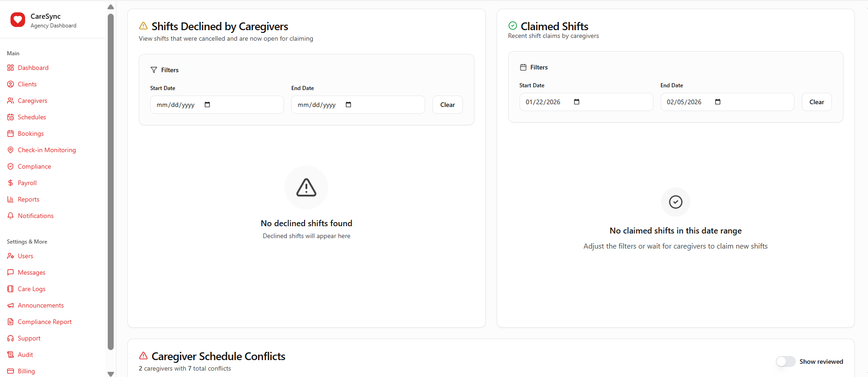Click the Caregiver Schedule Conflicts warning icon
Image resolution: width=868 pixels, height=377 pixels.
click(x=143, y=356)
